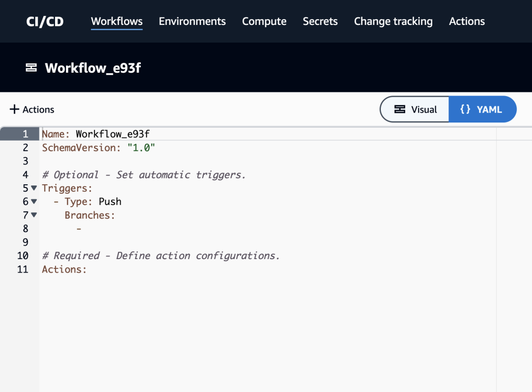Click the SchemaVersion "1.0" line
This screenshot has width=532, height=392.
(x=98, y=147)
